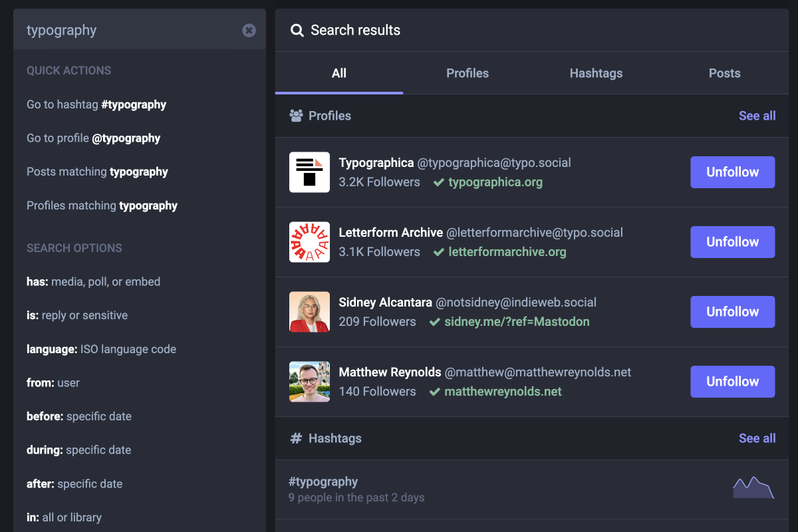Open Sidney Alcantara's avatar photo
The image size is (798, 532).
[309, 312]
